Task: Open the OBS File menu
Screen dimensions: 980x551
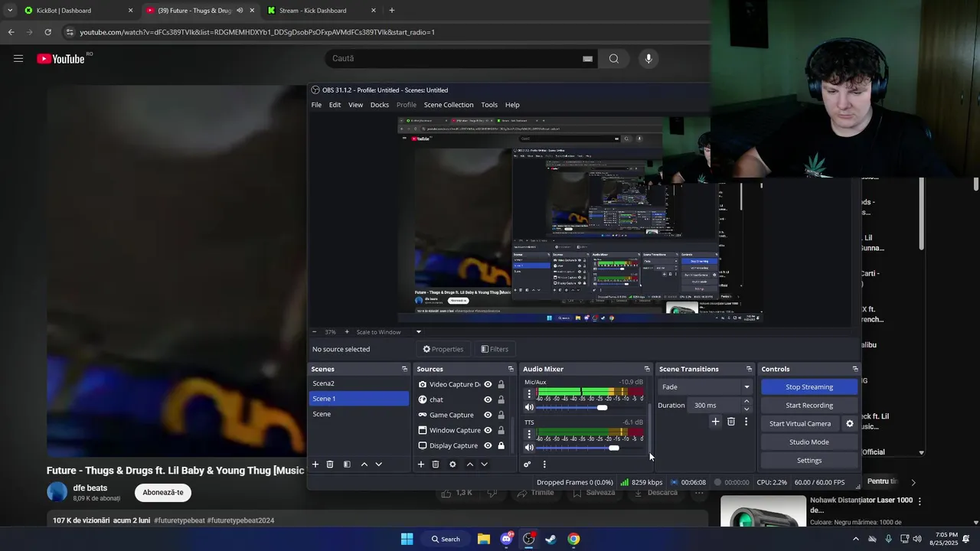Action: (316, 105)
